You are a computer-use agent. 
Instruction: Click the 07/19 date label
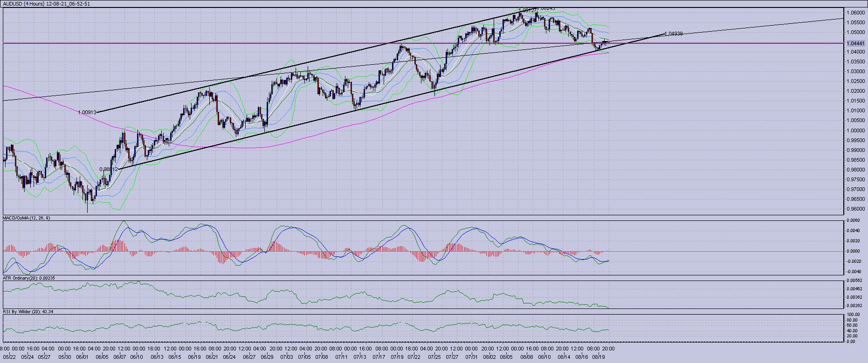click(x=397, y=357)
